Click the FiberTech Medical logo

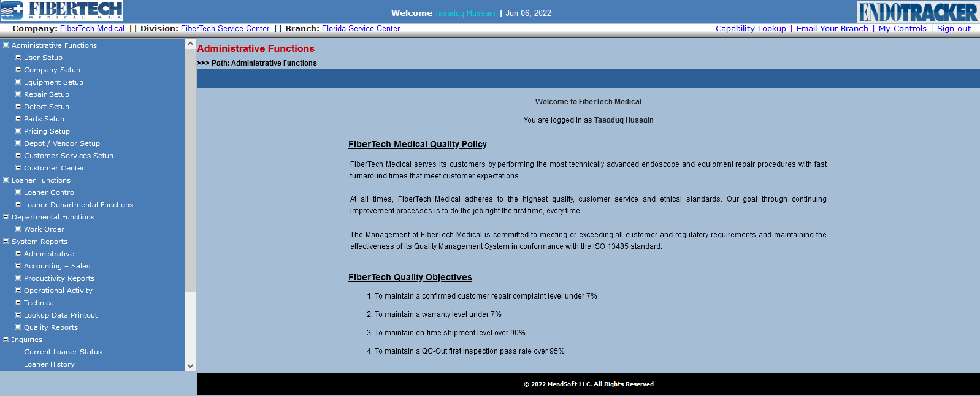click(x=62, y=11)
